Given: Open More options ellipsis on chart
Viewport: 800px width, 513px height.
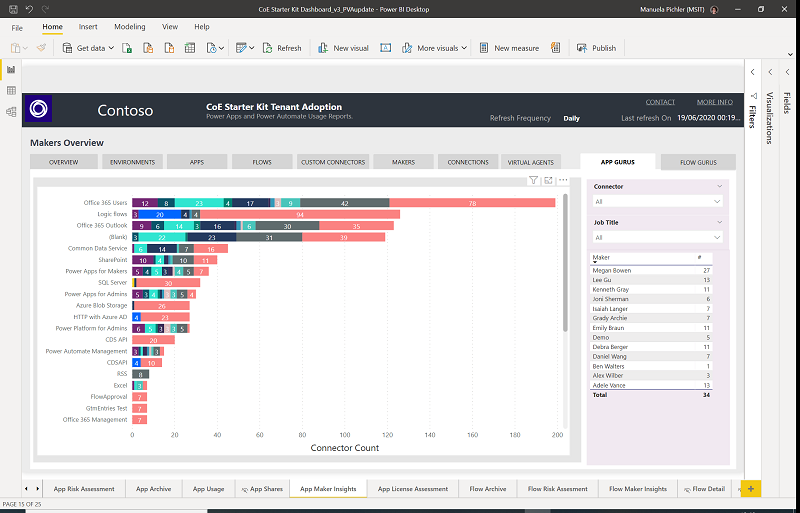Looking at the screenshot, I should click(563, 180).
